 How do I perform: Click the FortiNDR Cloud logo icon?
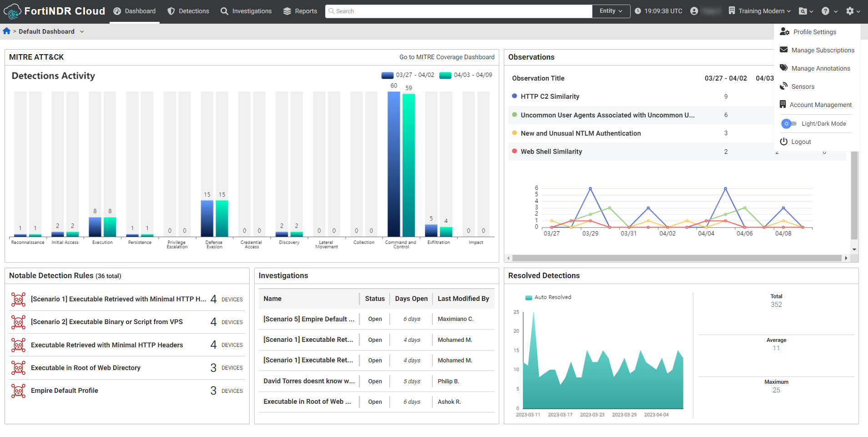tap(12, 11)
